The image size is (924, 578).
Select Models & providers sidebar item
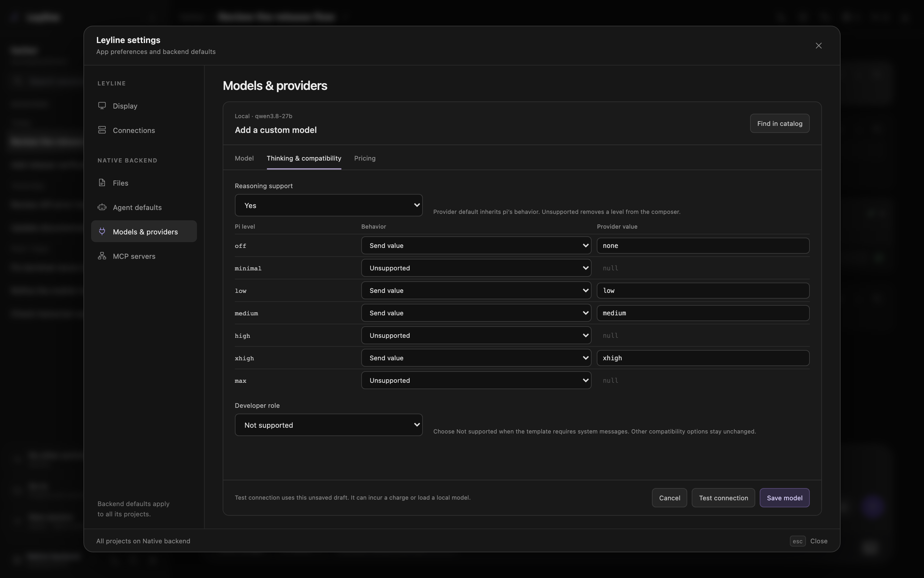coord(144,231)
